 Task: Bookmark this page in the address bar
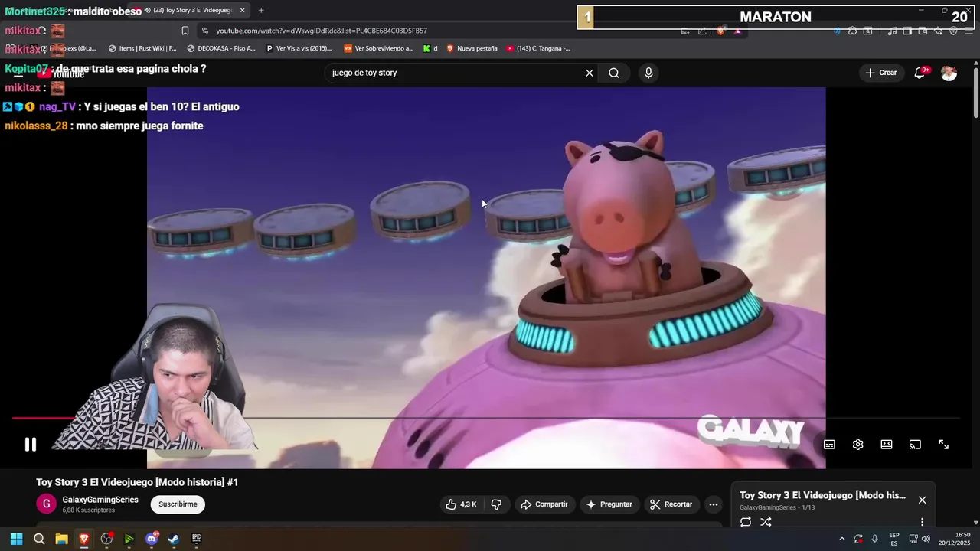185,31
